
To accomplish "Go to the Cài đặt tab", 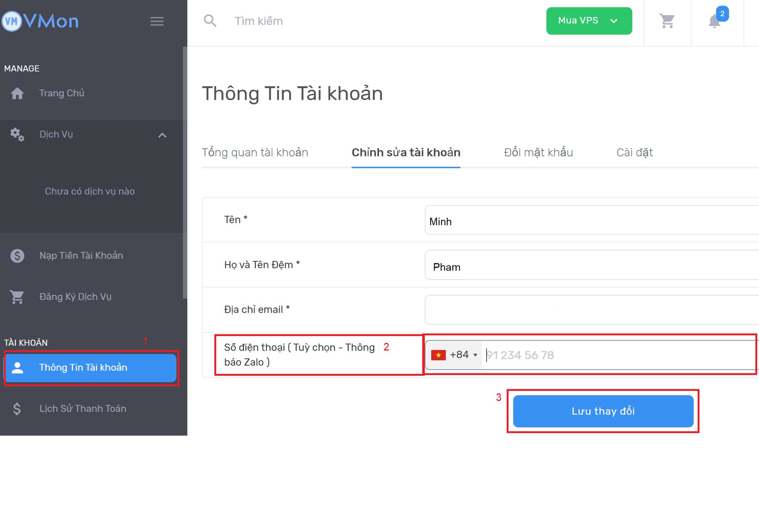I will tap(634, 152).
